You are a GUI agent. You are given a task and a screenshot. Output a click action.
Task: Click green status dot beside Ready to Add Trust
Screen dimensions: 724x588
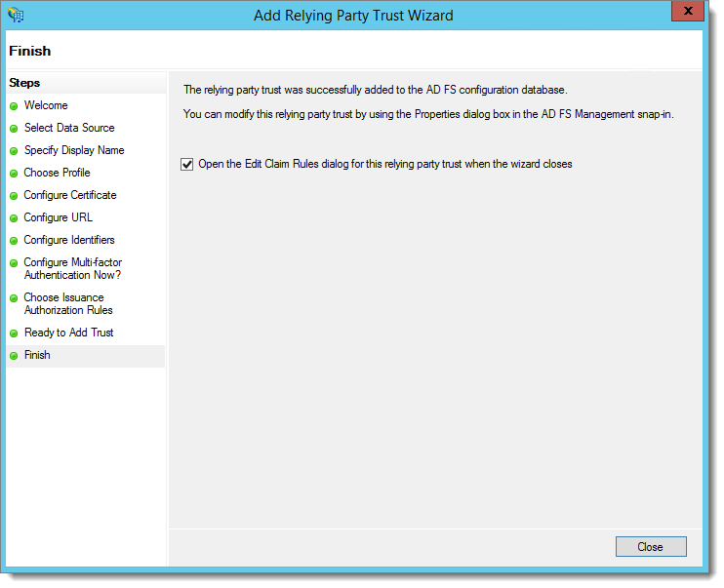14,333
